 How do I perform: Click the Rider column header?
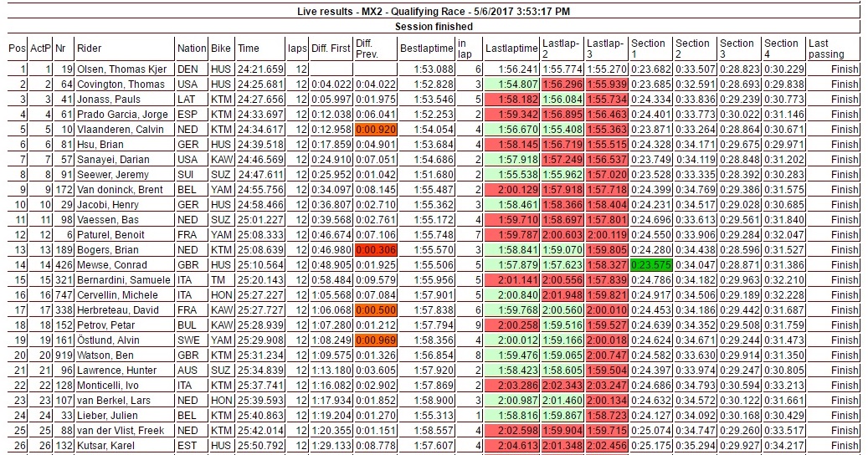pos(90,49)
